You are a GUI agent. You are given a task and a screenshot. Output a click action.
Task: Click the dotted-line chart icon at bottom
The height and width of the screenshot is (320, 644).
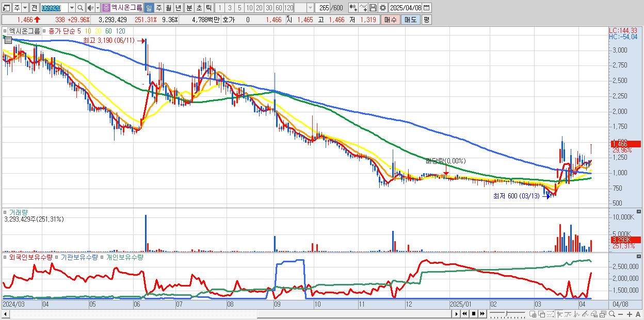(550, 314)
